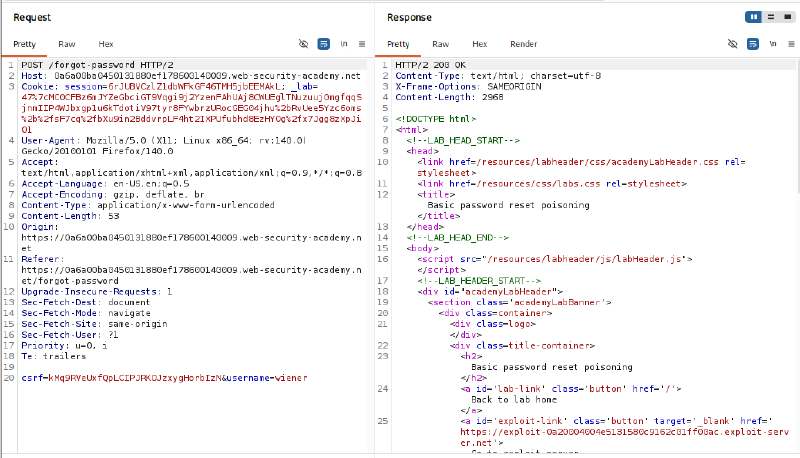Viewport: 800px width, 458px height.
Task: Click labHeader.js script tag line
Action: [555, 259]
